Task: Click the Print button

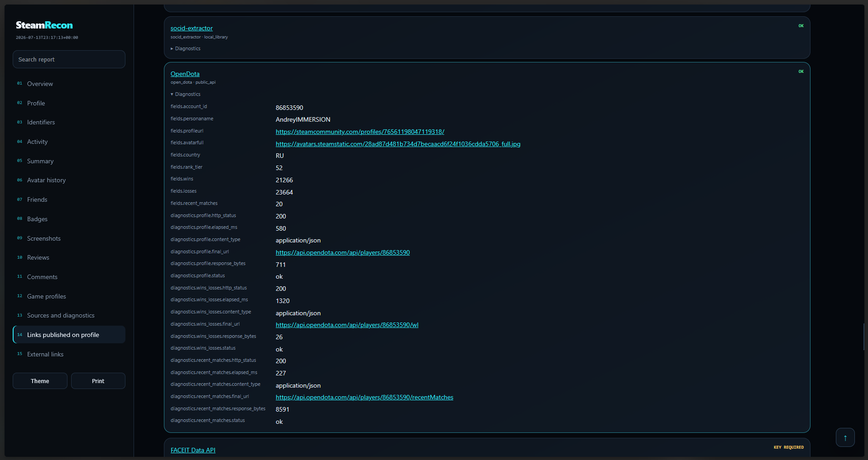Action: [x=98, y=381]
